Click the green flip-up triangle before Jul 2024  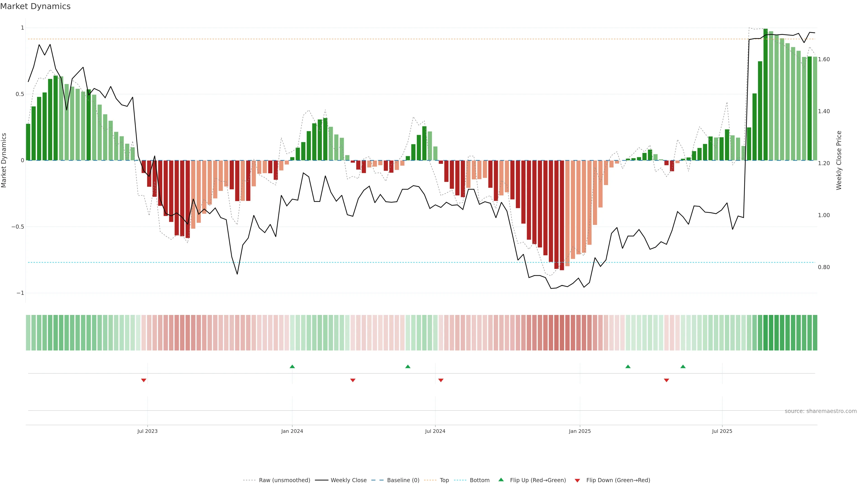(x=408, y=366)
